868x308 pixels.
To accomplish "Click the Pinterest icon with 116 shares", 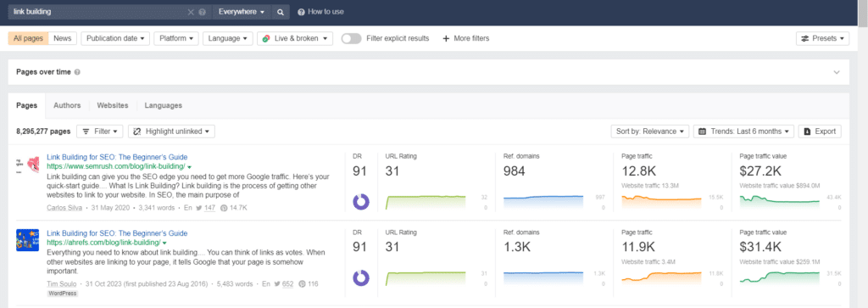I will pos(302,283).
